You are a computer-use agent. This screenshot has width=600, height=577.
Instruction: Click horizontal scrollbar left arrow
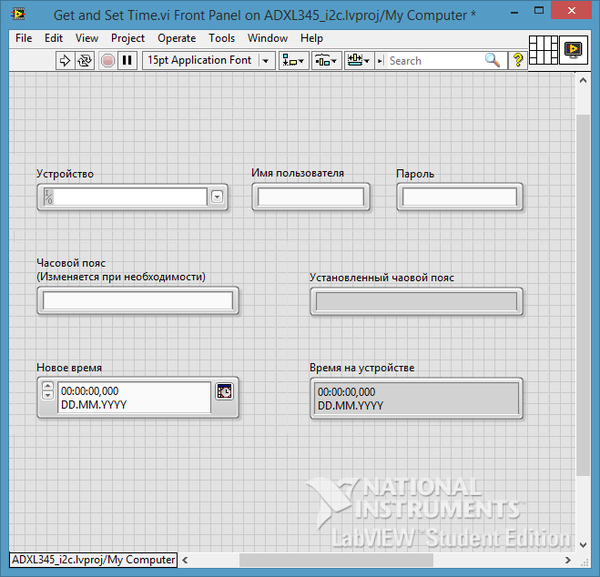point(185,560)
